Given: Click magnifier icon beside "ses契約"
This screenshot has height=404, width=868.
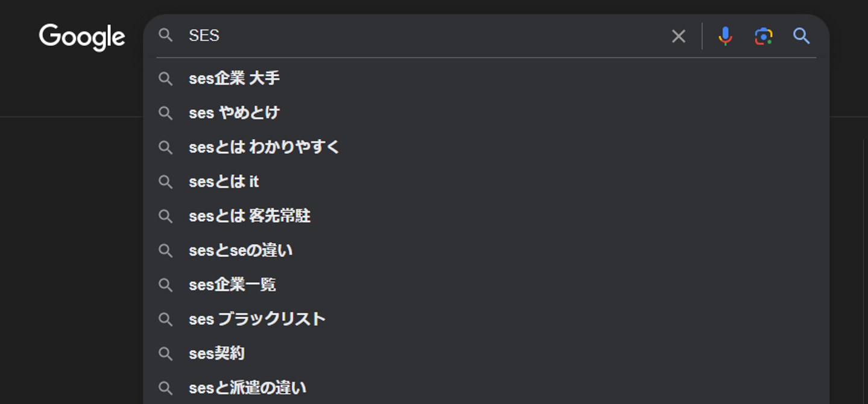Looking at the screenshot, I should click(166, 353).
